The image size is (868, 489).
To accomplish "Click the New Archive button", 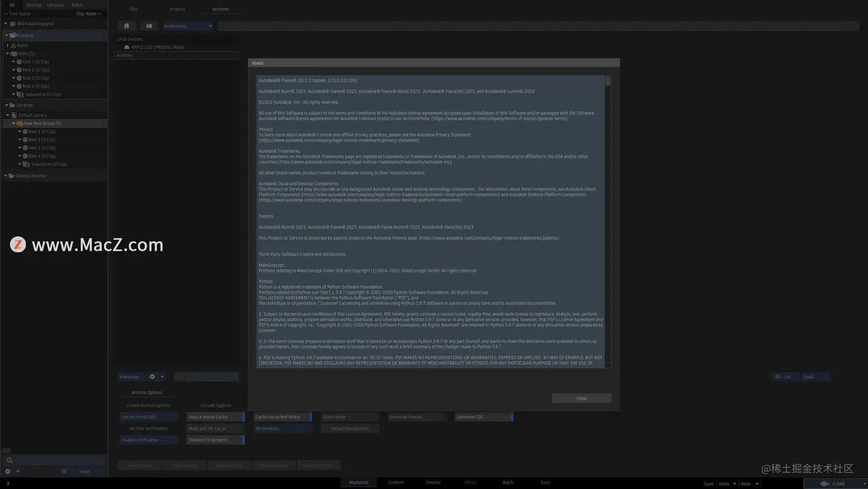I will pyautogui.click(x=139, y=465).
